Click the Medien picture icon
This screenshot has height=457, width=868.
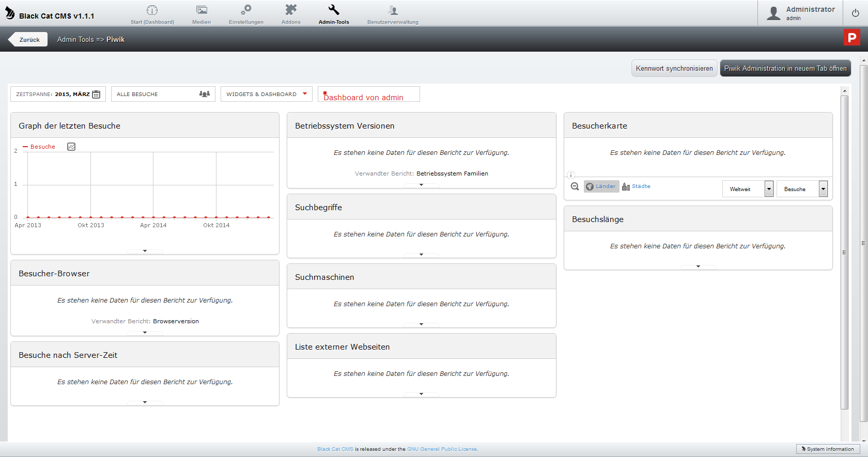(x=202, y=10)
